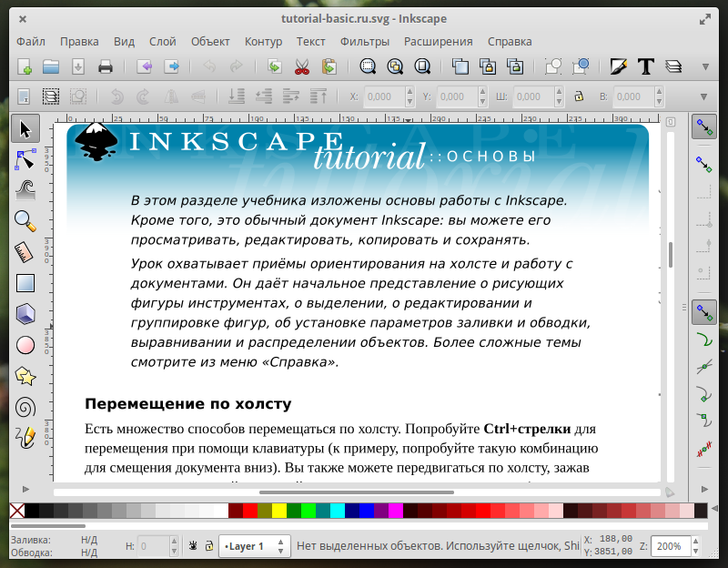This screenshot has width=728, height=568.
Task: Open the Расширения menu
Action: [438, 41]
